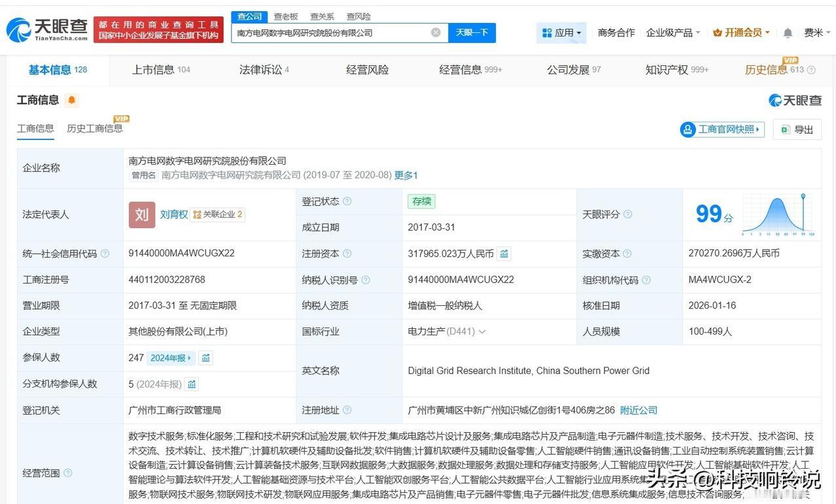836x504 pixels.
Task: Click the orange alert bell beside 工商信息 heading
Action: 71,100
